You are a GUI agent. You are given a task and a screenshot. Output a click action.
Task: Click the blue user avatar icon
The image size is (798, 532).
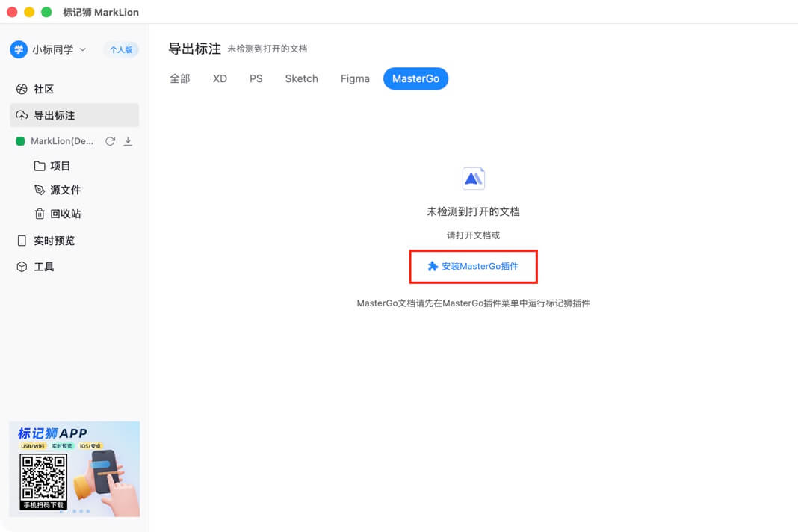click(x=19, y=49)
